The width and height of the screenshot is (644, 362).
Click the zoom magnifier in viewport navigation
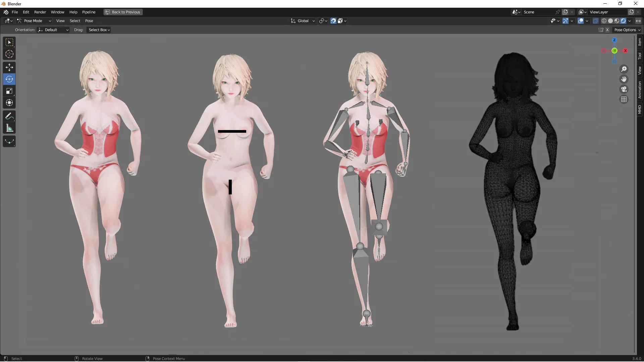pos(624,69)
